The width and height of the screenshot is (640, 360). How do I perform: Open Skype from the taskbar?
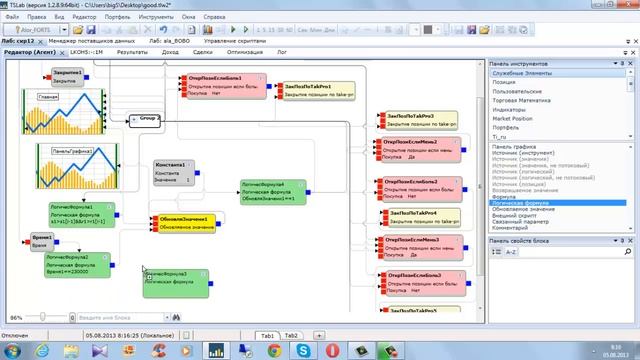[303, 351]
